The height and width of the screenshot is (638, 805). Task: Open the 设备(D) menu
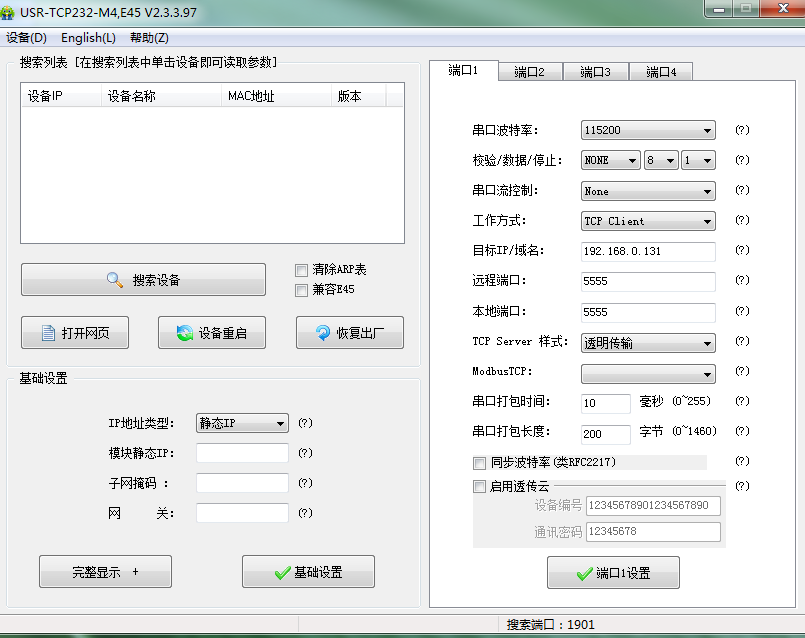tap(26, 38)
